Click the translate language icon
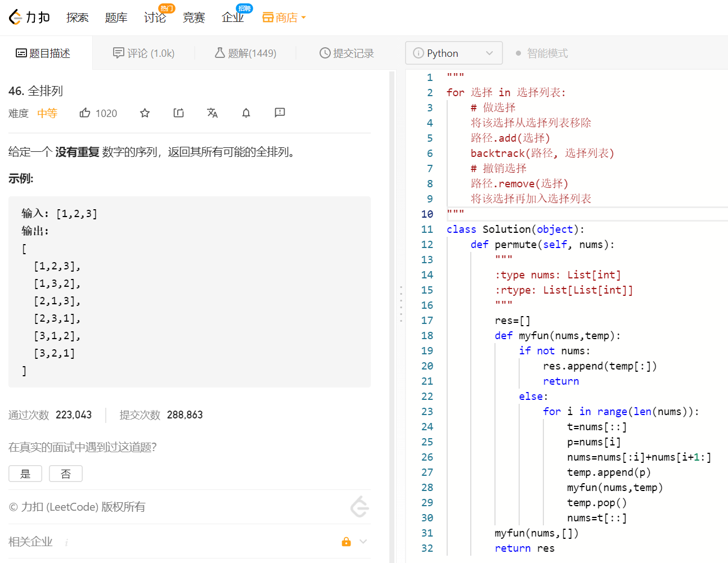The width and height of the screenshot is (728, 563). tap(212, 113)
